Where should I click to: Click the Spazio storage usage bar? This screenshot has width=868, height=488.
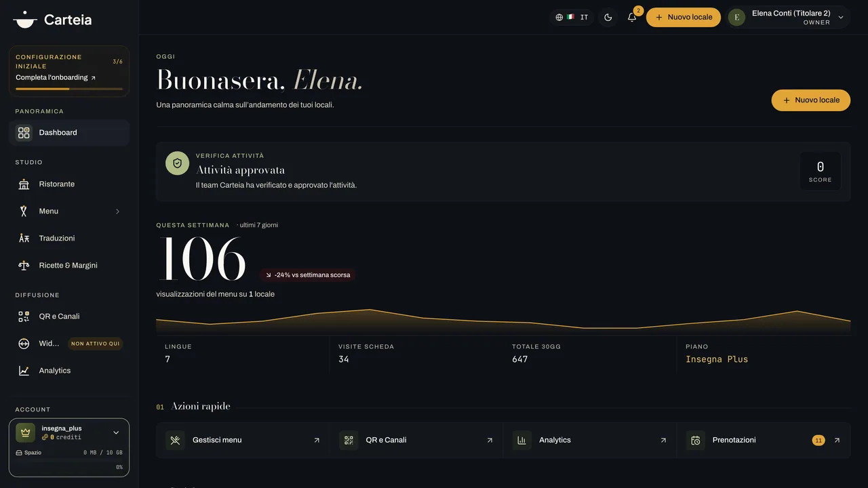click(x=69, y=460)
